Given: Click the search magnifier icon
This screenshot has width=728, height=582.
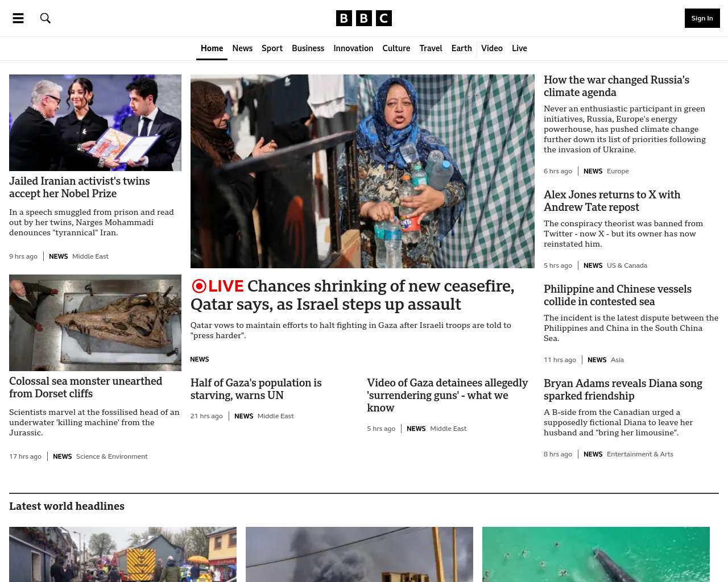Looking at the screenshot, I should click(x=45, y=18).
